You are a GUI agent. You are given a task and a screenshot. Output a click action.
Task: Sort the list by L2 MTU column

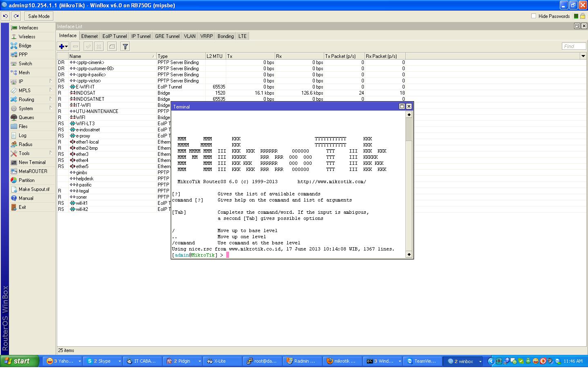(216, 56)
